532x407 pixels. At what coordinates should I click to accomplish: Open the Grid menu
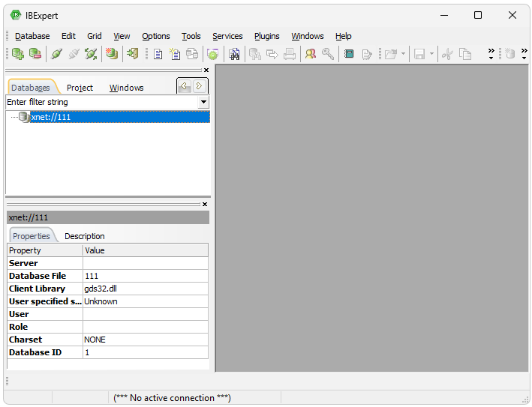(x=95, y=36)
